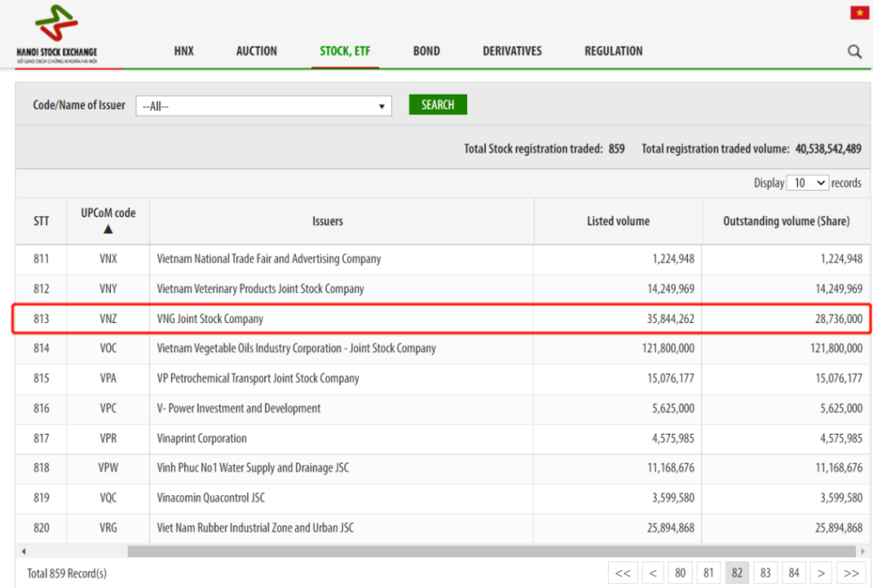Viewport: 873px width, 588px height.
Task: Go to next page with > button
Action: tap(821, 573)
